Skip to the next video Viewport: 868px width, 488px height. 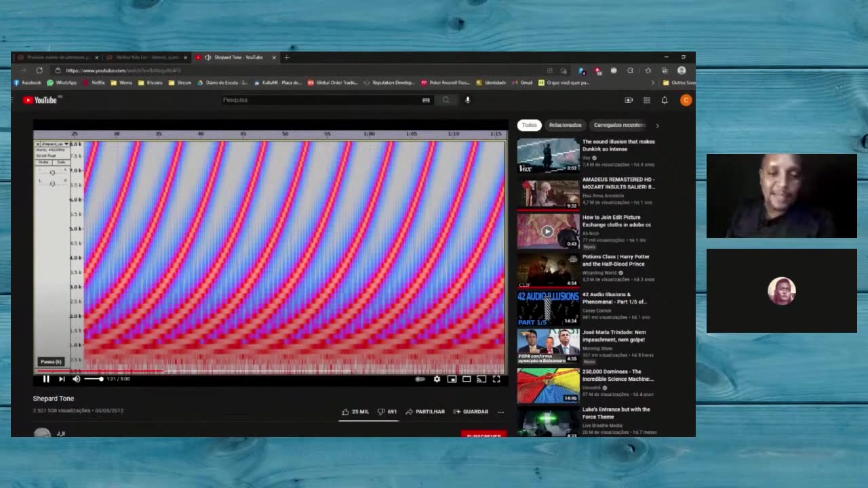pyautogui.click(x=61, y=379)
